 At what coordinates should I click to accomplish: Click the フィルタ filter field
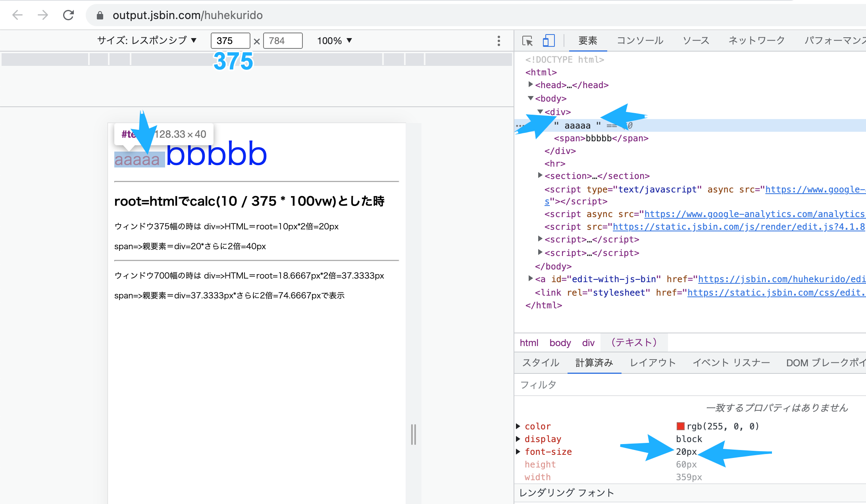pos(690,385)
